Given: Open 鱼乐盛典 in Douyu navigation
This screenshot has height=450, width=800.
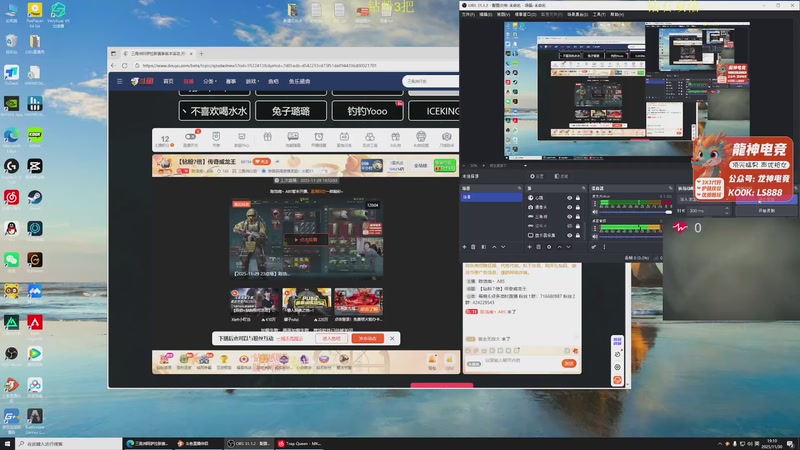Looking at the screenshot, I should tap(299, 81).
